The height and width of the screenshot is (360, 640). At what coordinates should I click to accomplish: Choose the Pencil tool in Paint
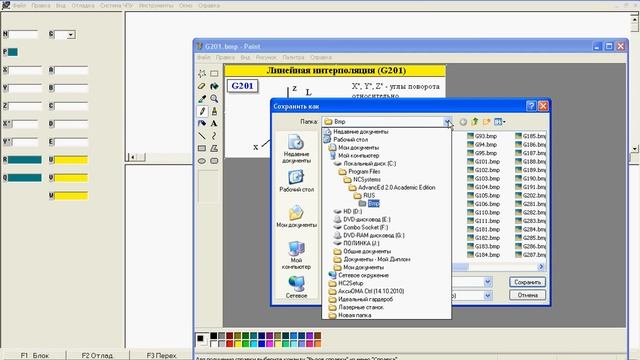click(x=202, y=111)
